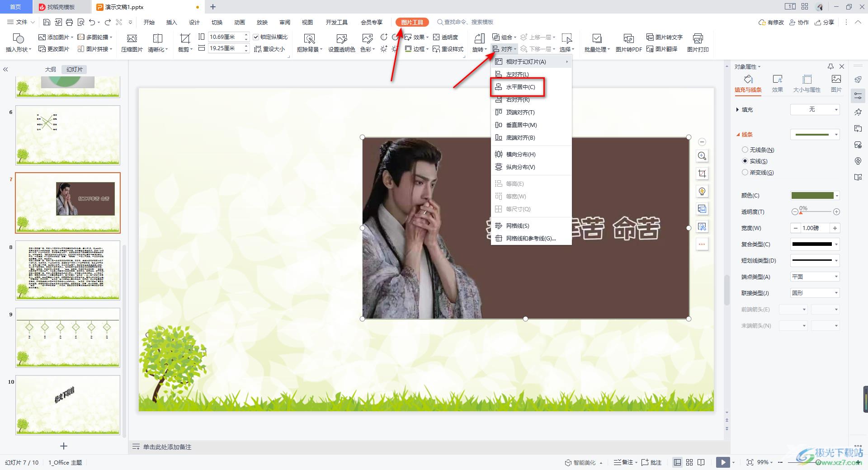Screen dimensions: 868x470
Task: Toggle Lock Aspect Ratio (锁定纵横比) checkbox
Action: click(x=256, y=37)
